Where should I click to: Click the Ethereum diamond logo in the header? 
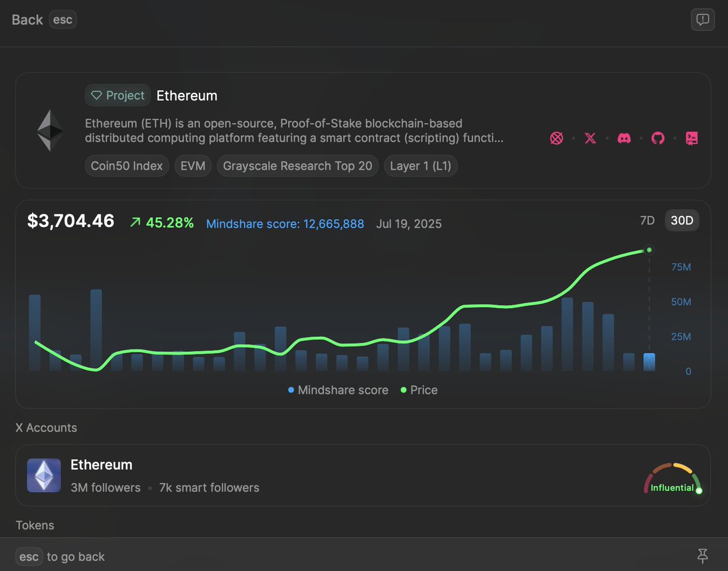49,130
